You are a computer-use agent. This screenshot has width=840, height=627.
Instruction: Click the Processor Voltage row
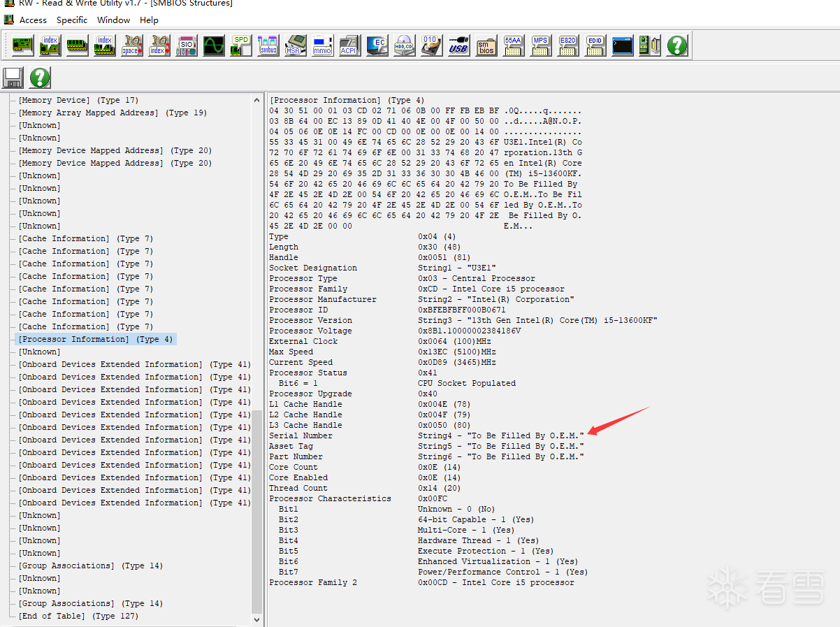[x=395, y=331]
